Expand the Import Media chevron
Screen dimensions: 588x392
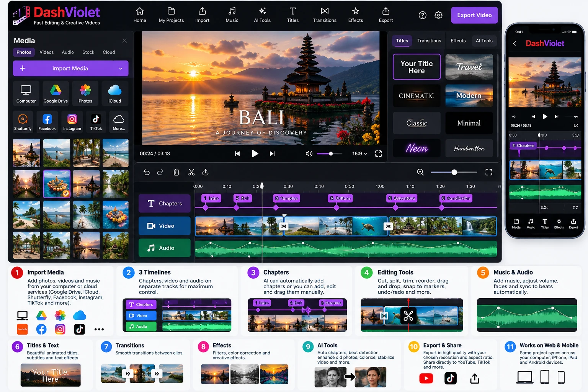(x=121, y=69)
